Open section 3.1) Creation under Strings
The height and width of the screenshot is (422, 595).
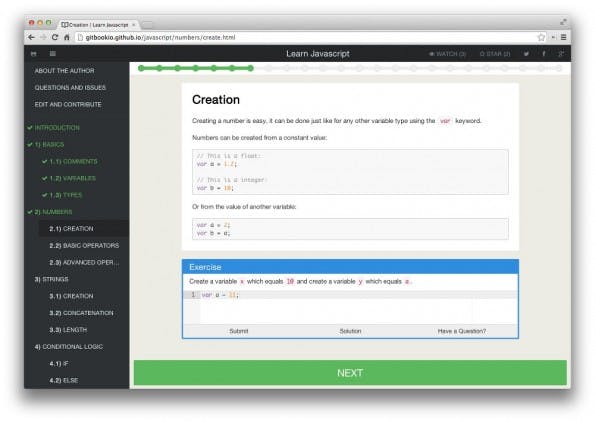click(x=71, y=296)
